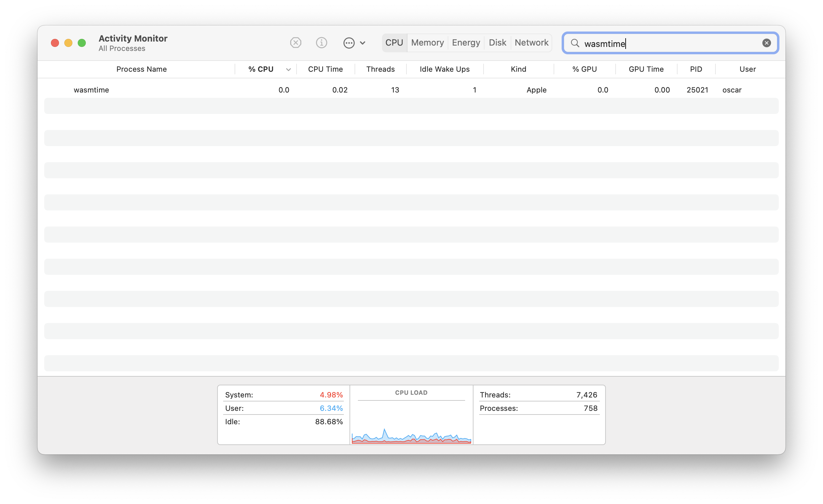Switch to the Memory tab

click(x=427, y=43)
